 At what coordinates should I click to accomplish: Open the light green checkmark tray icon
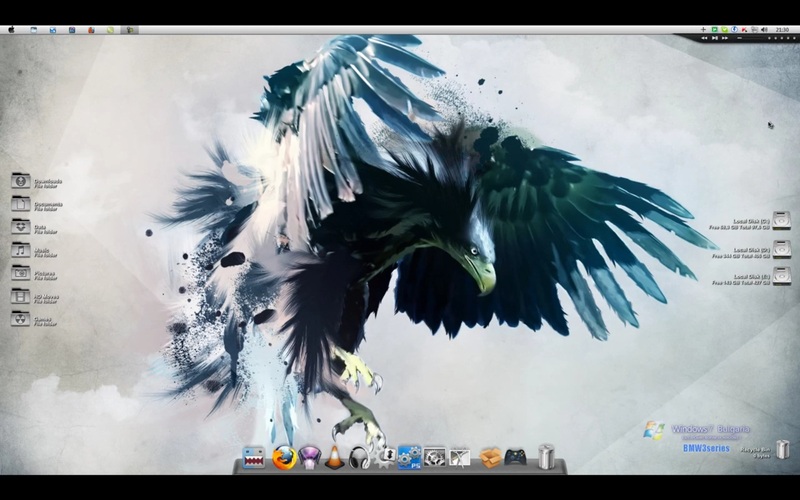pos(724,30)
